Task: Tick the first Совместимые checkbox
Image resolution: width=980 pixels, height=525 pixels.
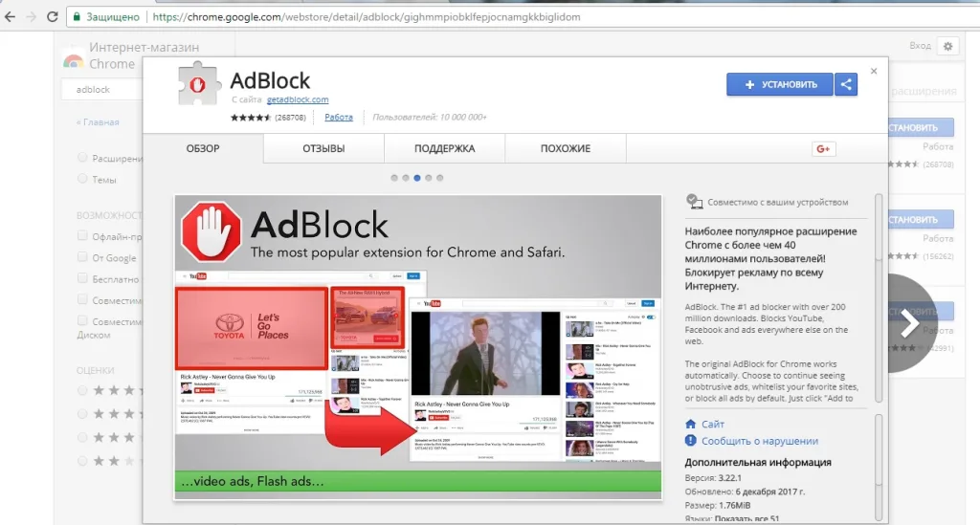Action: point(82,299)
